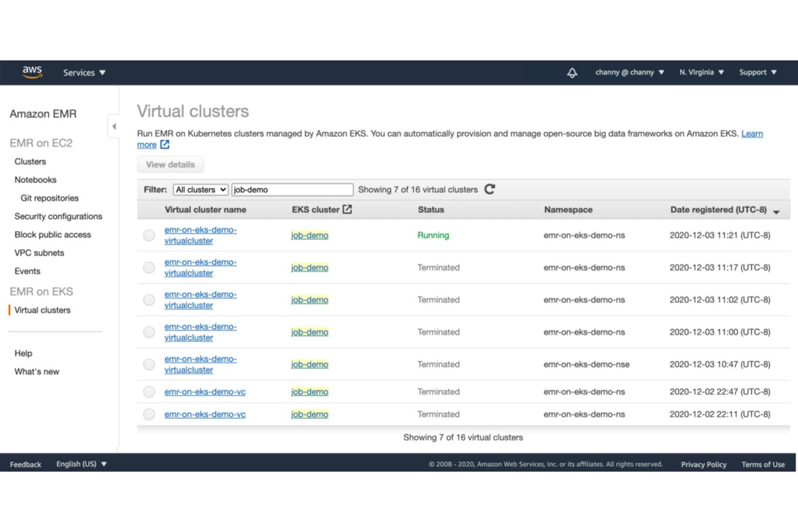Click the filter text field containing job-demo
This screenshot has width=798, height=532.
click(292, 190)
